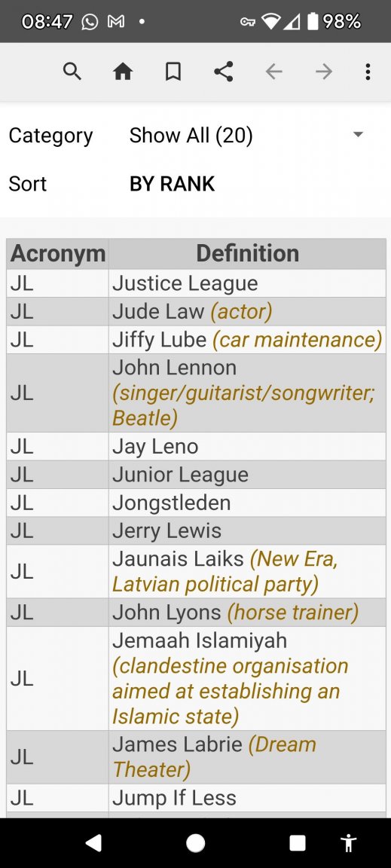Expand the Category dropdown arrow
Viewport: 391px width, 868px height.
pos(359,135)
